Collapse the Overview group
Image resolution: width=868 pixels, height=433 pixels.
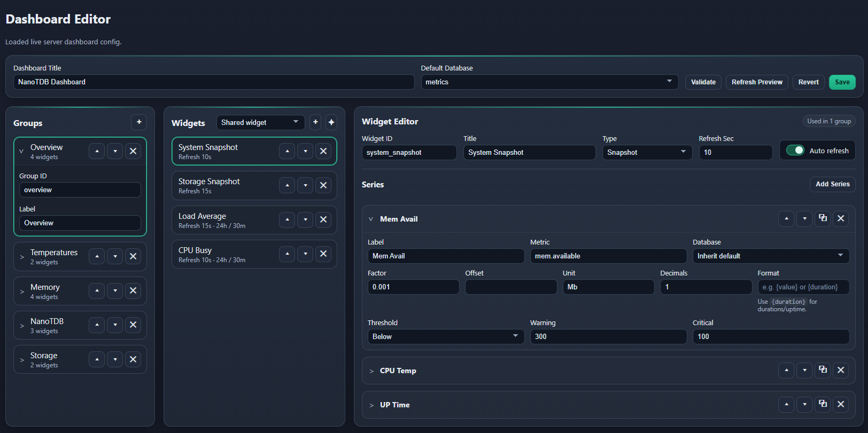[x=21, y=152]
